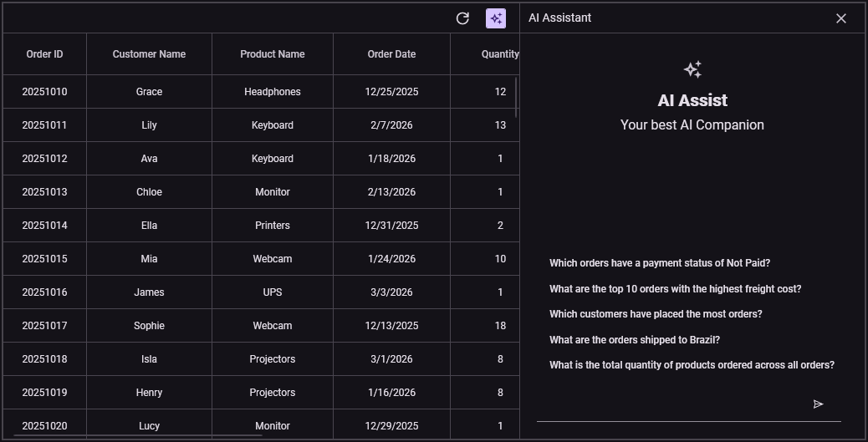Select the order 20251016 cell
The width and height of the screenshot is (868, 442).
[44, 292]
